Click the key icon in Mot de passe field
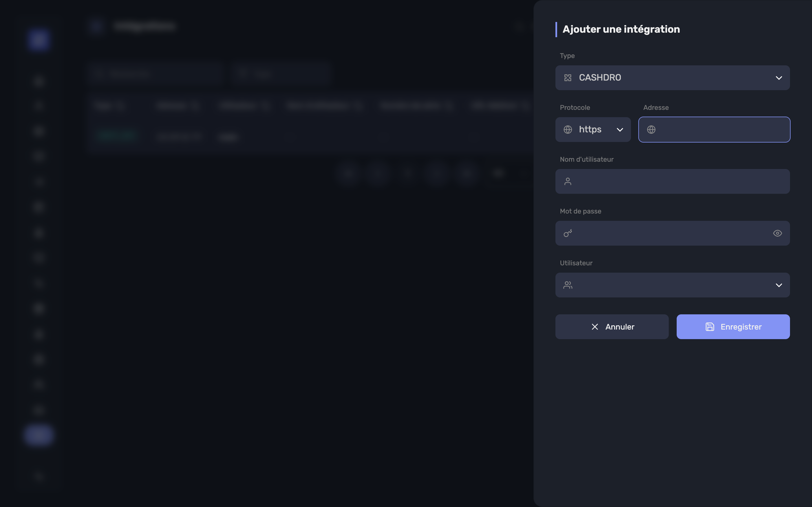Viewport: 812px width, 507px height. (568, 233)
